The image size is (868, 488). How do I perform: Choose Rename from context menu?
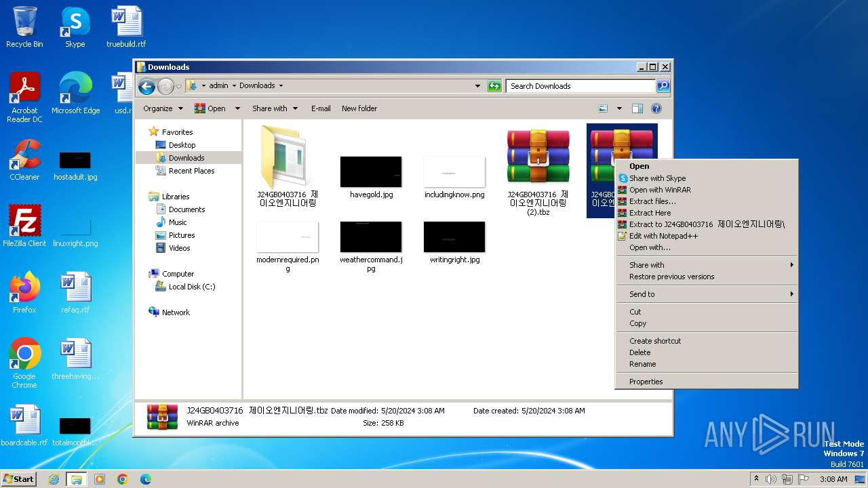tap(706, 364)
